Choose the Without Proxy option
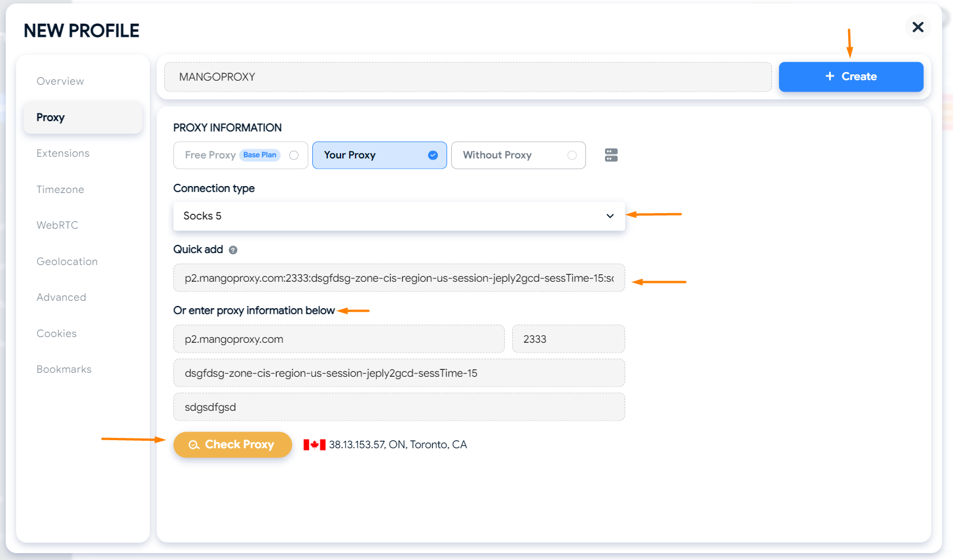This screenshot has width=953, height=560. point(518,155)
